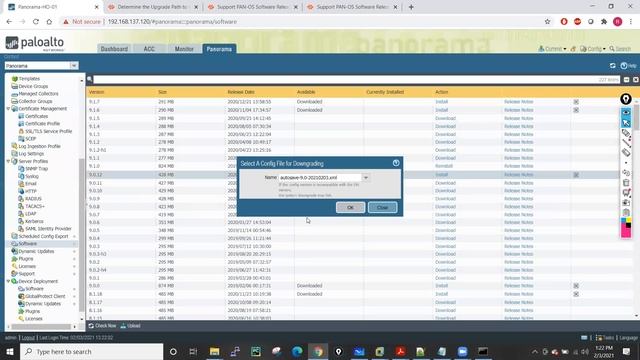Image resolution: width=640 pixels, height=360 pixels.
Task: Delete downloaded 9.0.0 image with X icon
Action: click(576, 286)
